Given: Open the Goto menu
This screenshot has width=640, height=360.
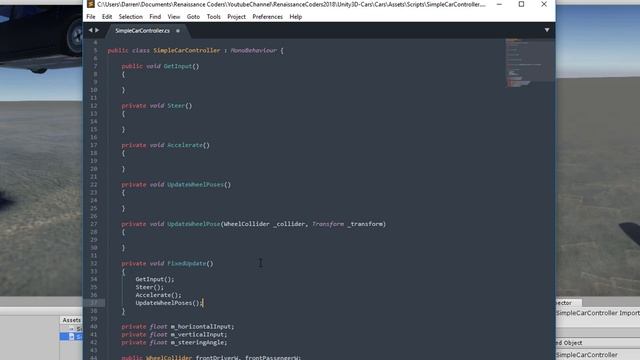Looking at the screenshot, I should [x=193, y=17].
